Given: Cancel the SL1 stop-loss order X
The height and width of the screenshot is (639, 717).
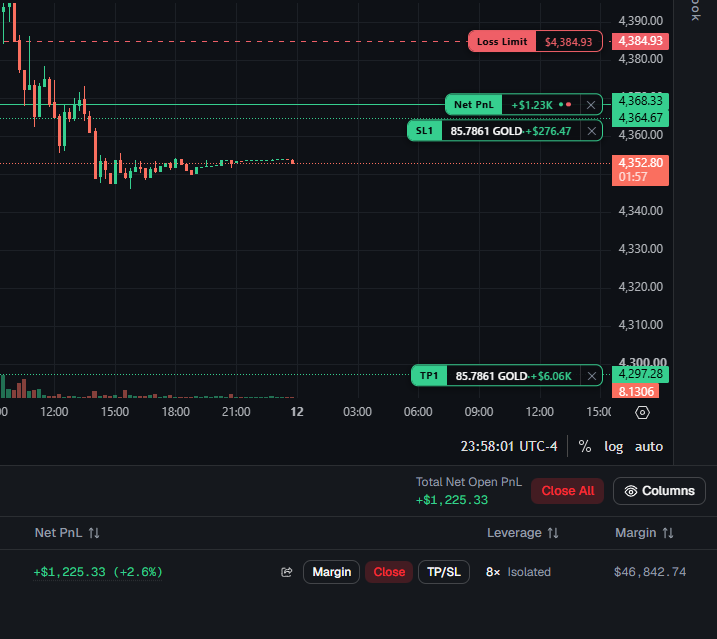Looking at the screenshot, I should point(592,131).
